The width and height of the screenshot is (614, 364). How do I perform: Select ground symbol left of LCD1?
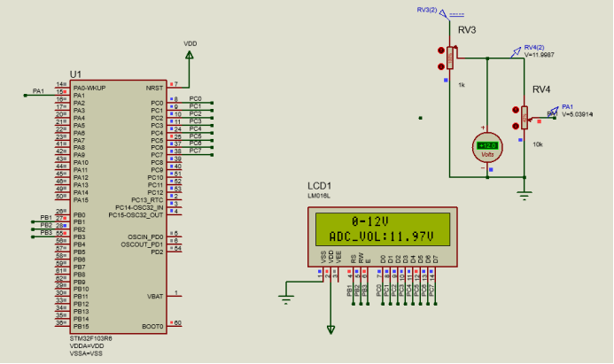(286, 300)
